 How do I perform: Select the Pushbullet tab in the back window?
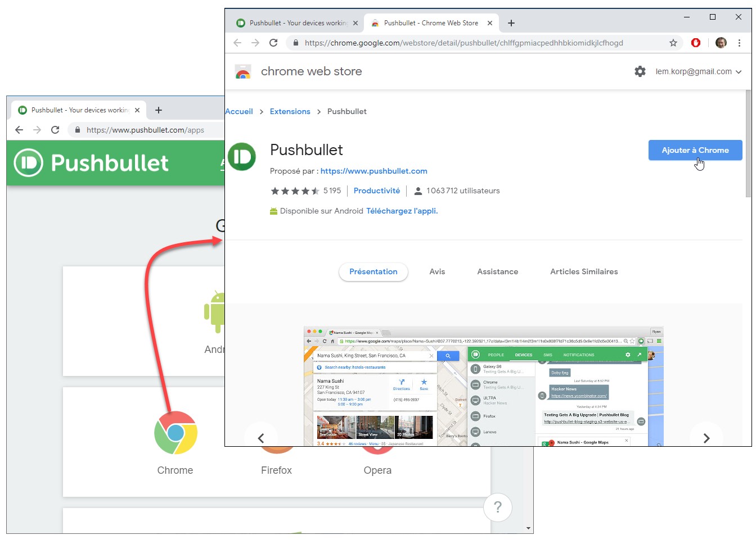[79, 110]
